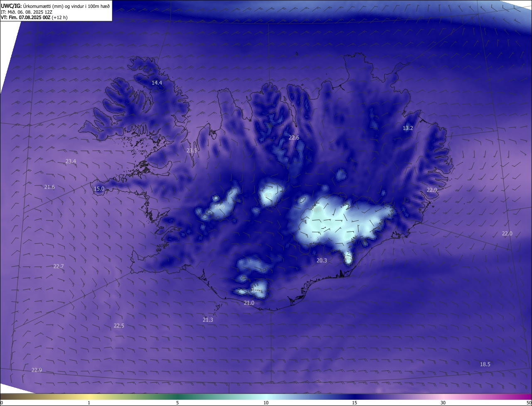
Task: Click the "5" tick label on the color scale
Action: (x=177, y=403)
